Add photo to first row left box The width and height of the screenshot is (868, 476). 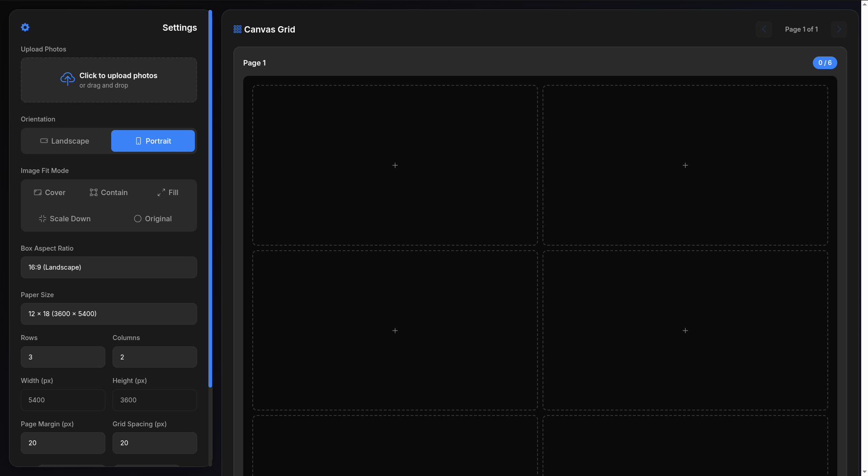(x=395, y=165)
